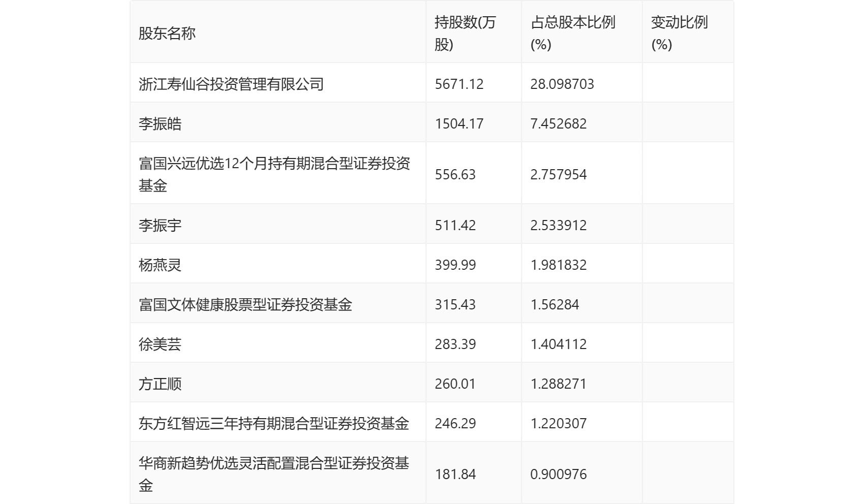The image size is (864, 504).
Task: Select percentage 1.56284
Action: click(554, 304)
